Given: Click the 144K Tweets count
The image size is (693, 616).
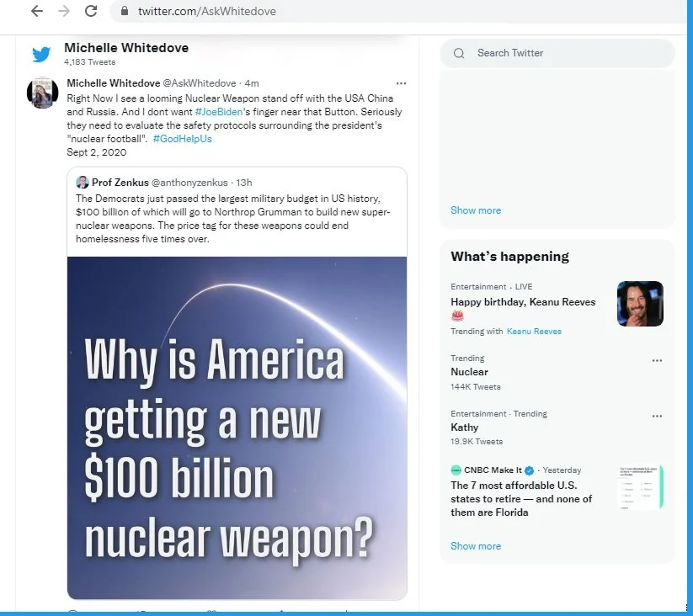Looking at the screenshot, I should pyautogui.click(x=476, y=387).
